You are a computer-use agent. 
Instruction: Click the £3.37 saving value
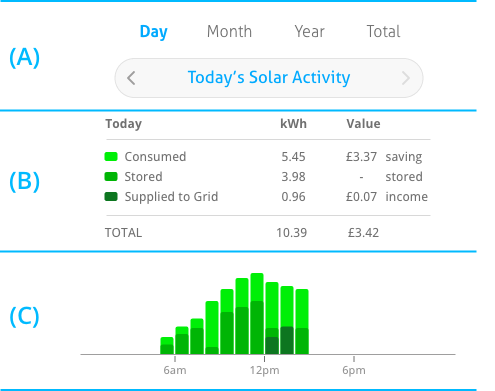click(x=361, y=157)
